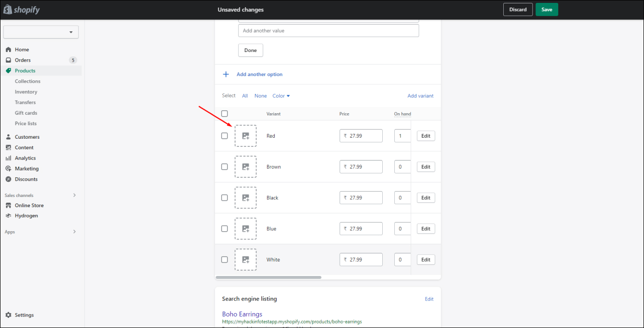Click the Customers person icon
This screenshot has height=328, width=644.
tap(8, 137)
